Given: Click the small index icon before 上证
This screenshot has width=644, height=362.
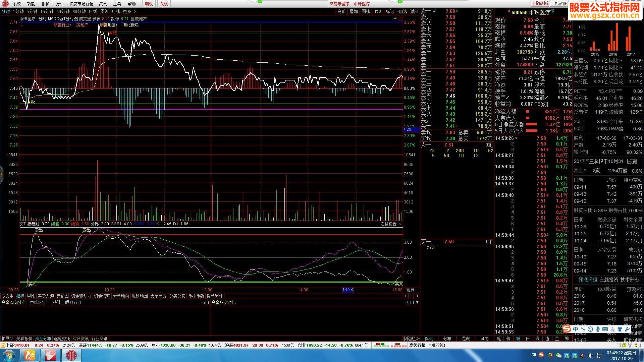Looking at the screenshot, I should [3, 345].
